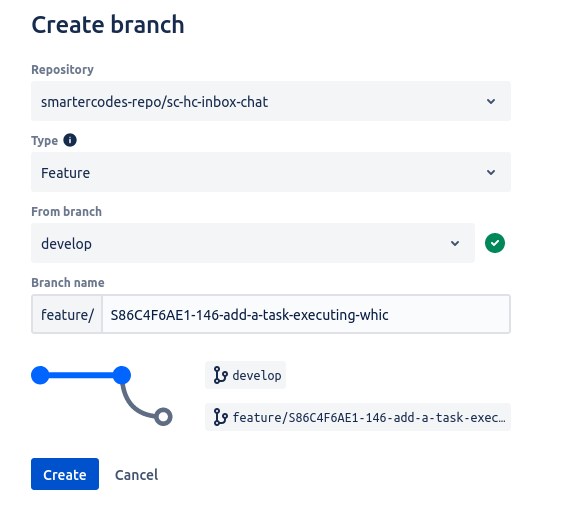The image size is (575, 522).
Task: Click the Type info icon
Action: pyautogui.click(x=70, y=140)
